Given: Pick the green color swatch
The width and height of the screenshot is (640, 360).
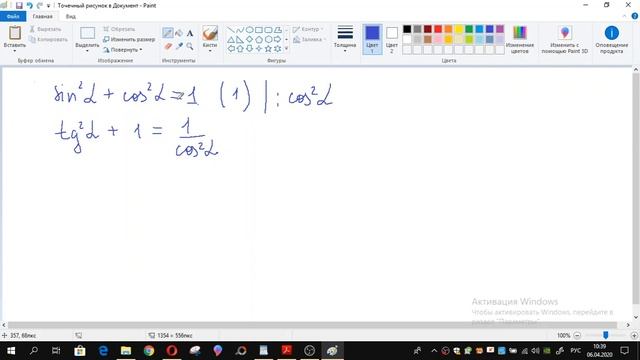Looking at the screenshot, I should 469,29.
